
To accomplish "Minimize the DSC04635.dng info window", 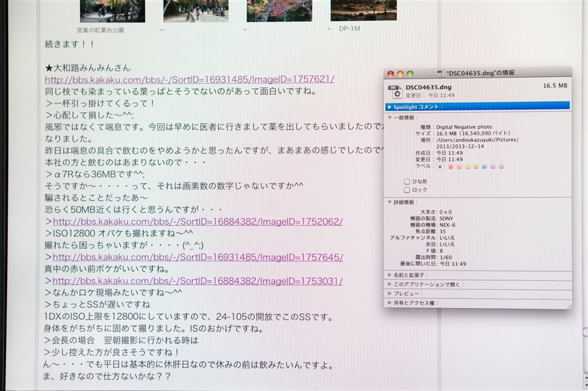I will pos(400,74).
